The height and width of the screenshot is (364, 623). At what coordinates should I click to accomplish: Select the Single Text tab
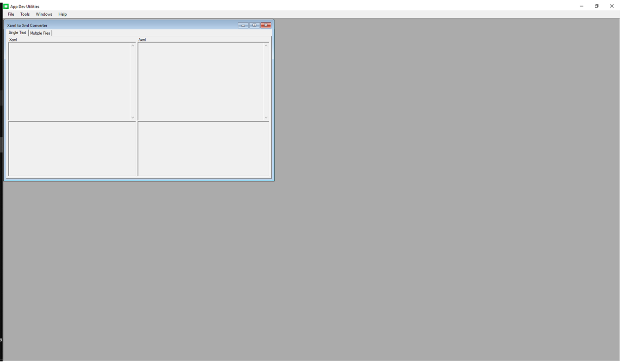[17, 32]
